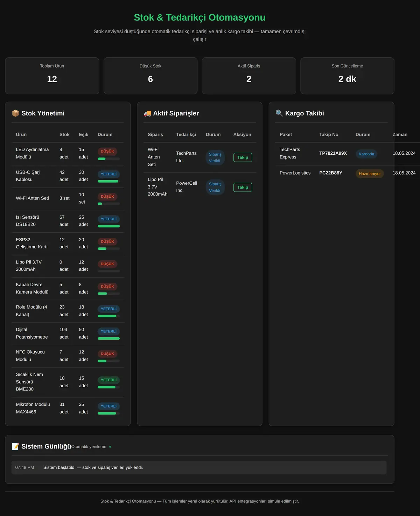Select the Toplam Ürün summary card

click(x=52, y=76)
